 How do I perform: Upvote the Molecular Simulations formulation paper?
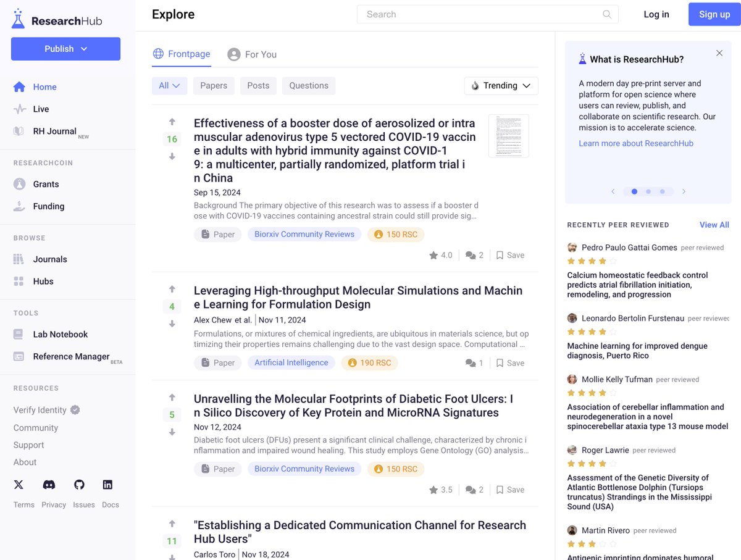[x=172, y=289]
